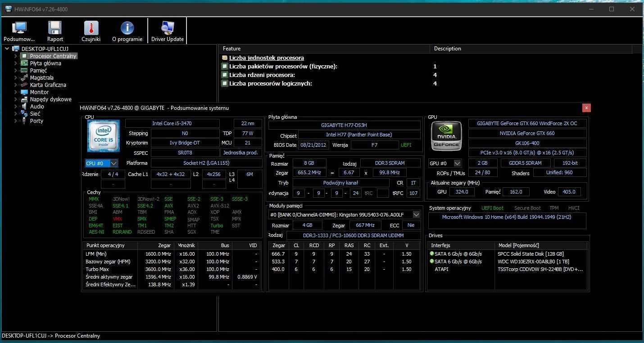Click icon beside Liczba pakietów procesorów
The height and width of the screenshot is (343, 644).
[224, 67]
